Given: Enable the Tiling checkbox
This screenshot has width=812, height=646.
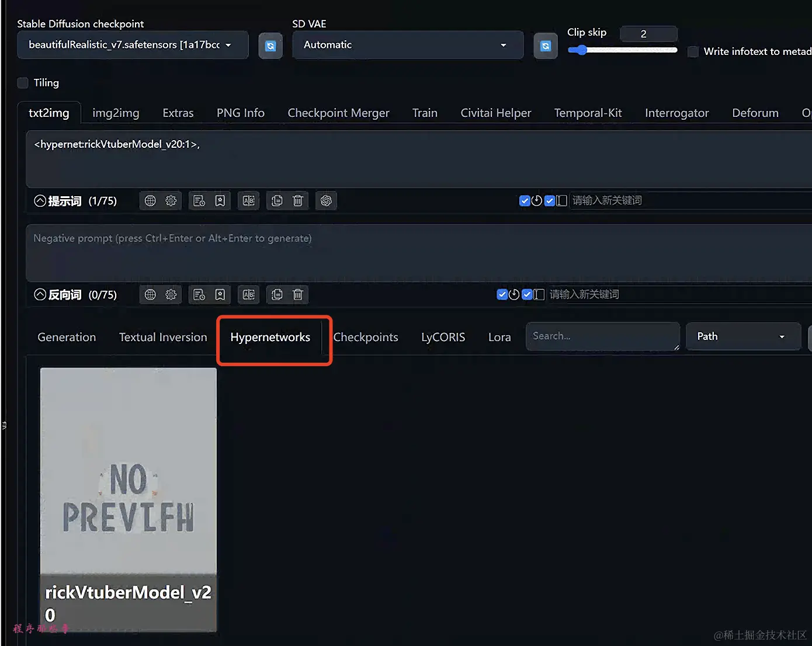Looking at the screenshot, I should point(23,83).
